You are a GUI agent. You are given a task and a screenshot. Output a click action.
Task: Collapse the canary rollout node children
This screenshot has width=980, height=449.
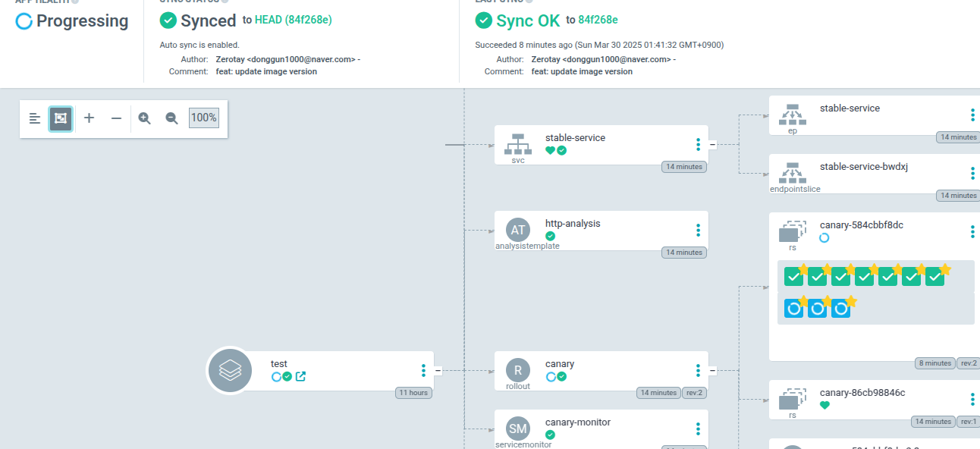click(x=712, y=371)
